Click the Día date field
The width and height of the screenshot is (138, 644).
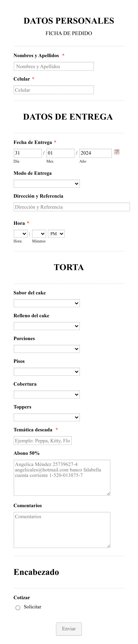[x=28, y=153]
